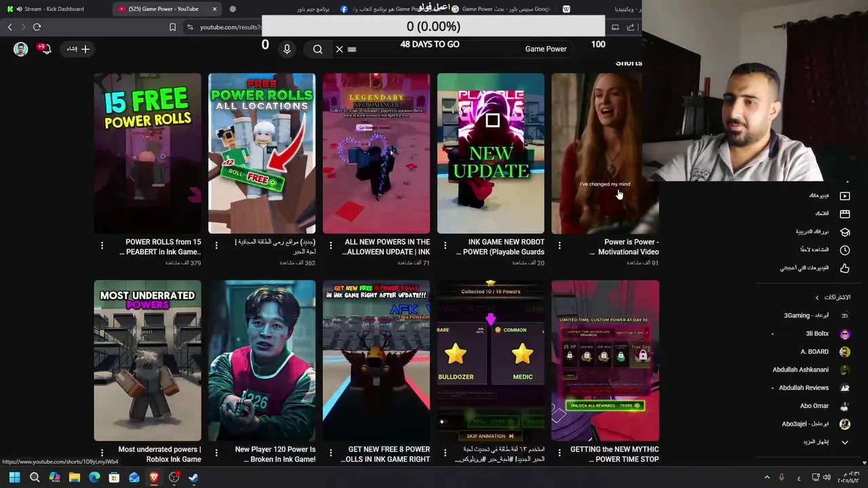The image size is (868, 488).
Task: Open the player 226 short thumbnail
Action: click(x=262, y=361)
